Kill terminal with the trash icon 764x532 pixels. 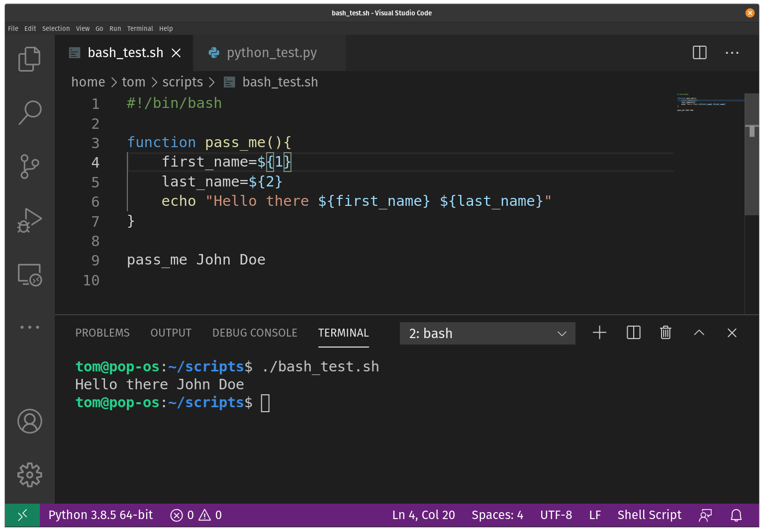pos(666,333)
